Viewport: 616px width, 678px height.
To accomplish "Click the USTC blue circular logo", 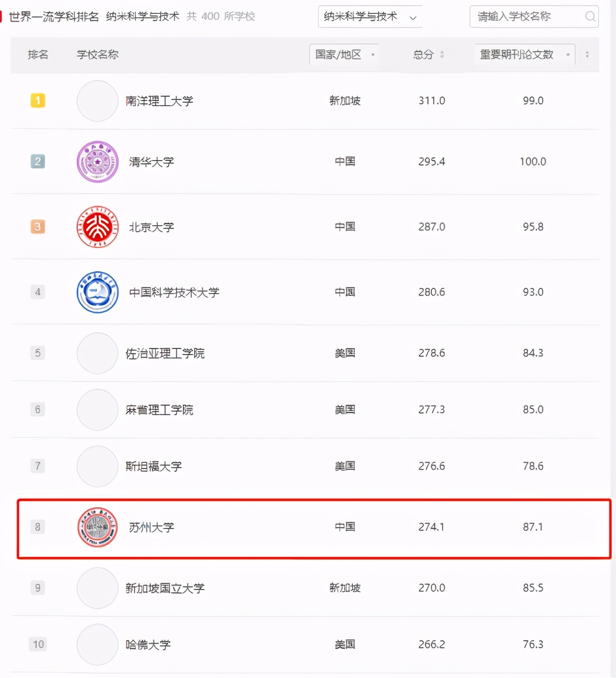I will tap(97, 292).
